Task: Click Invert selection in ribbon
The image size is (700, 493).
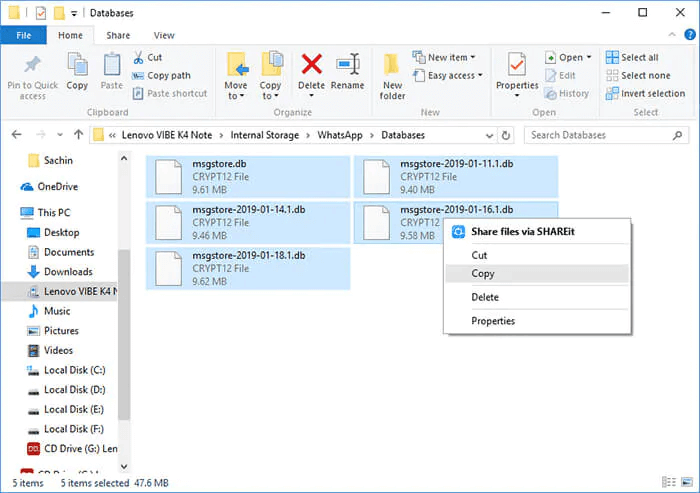Action: click(x=646, y=93)
